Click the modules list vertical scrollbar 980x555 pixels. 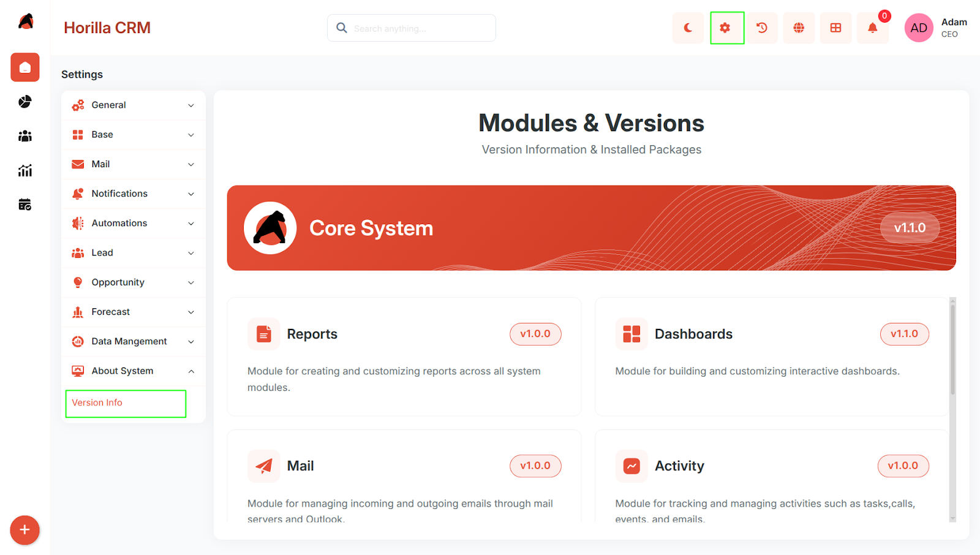(x=952, y=349)
